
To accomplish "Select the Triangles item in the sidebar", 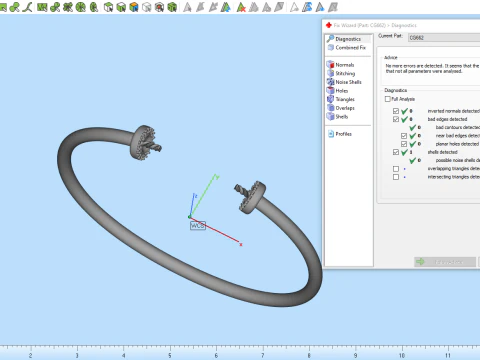I will click(x=345, y=99).
